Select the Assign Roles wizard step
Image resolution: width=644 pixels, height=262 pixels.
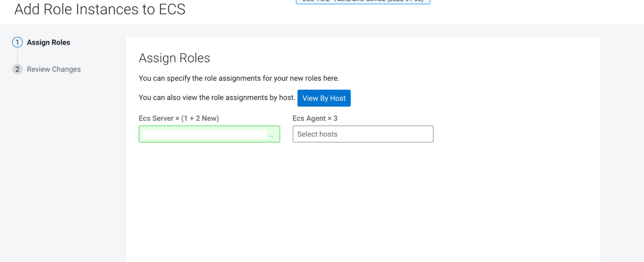[x=48, y=43]
